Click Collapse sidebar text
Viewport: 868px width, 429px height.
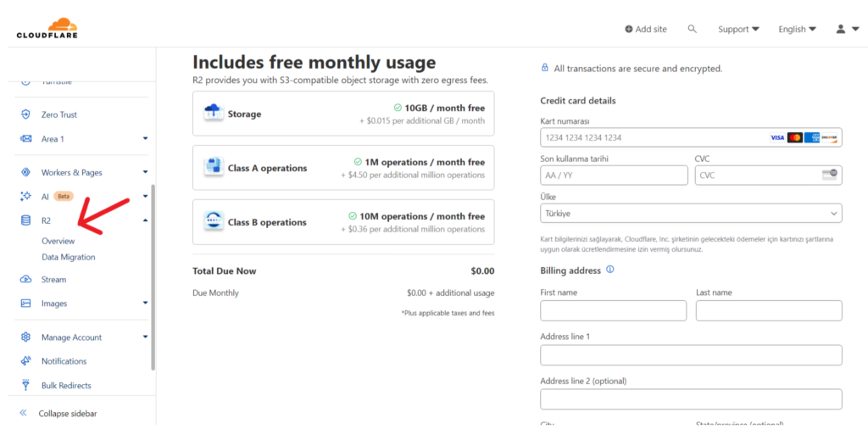pyautogui.click(x=68, y=414)
